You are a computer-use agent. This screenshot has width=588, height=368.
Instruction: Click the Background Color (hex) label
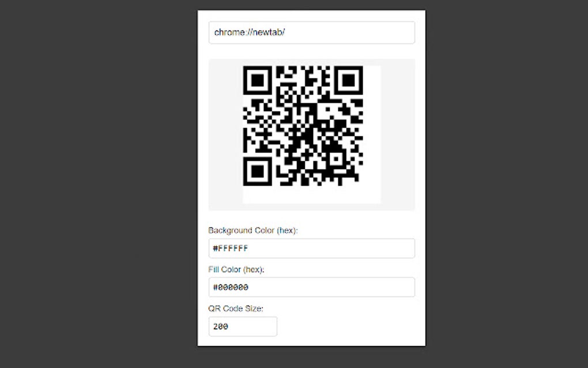pyautogui.click(x=252, y=230)
